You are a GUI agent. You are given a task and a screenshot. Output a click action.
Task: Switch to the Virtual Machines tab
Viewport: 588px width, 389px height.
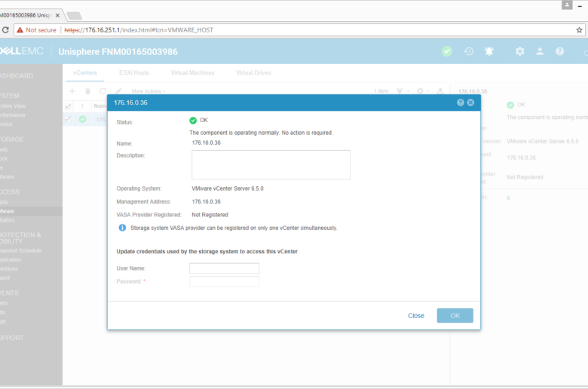192,73
